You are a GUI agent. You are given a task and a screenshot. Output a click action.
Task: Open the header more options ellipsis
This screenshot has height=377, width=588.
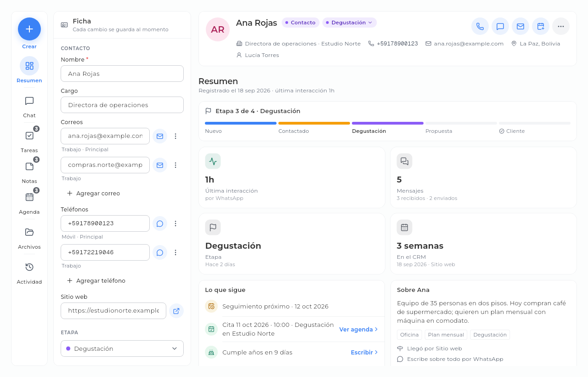coord(561,26)
